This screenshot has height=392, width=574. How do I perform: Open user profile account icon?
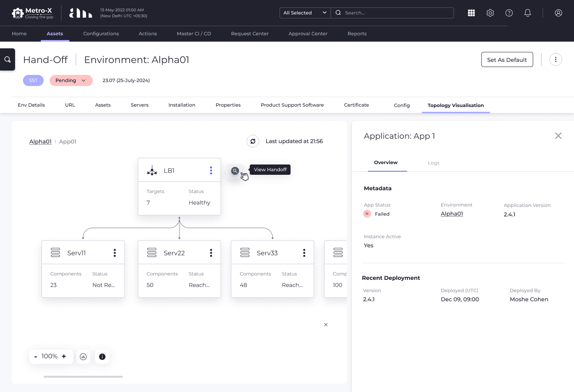pyautogui.click(x=559, y=13)
